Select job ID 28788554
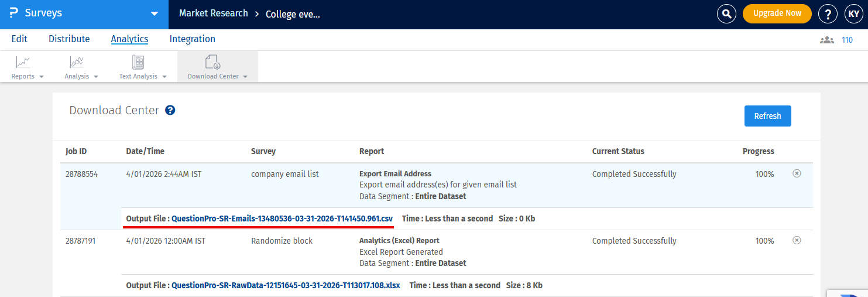 tap(81, 174)
